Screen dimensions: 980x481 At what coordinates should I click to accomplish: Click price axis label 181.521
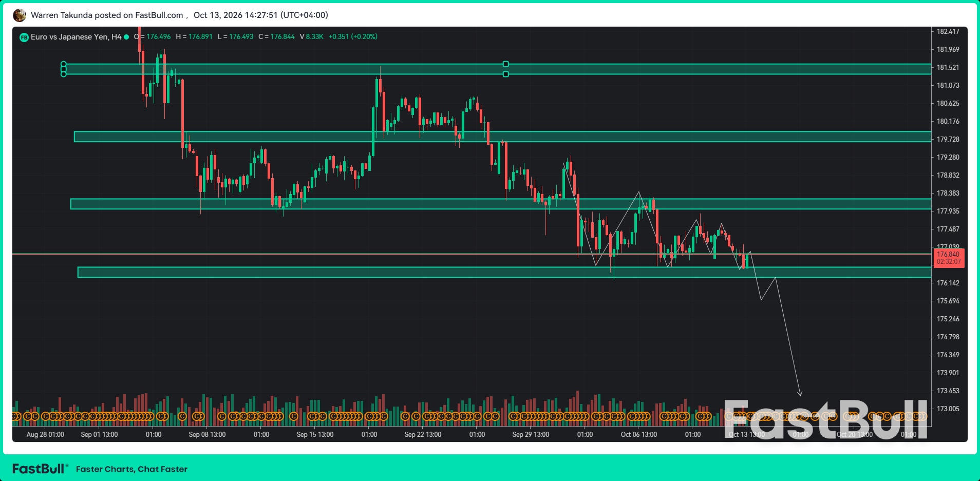[x=948, y=68]
